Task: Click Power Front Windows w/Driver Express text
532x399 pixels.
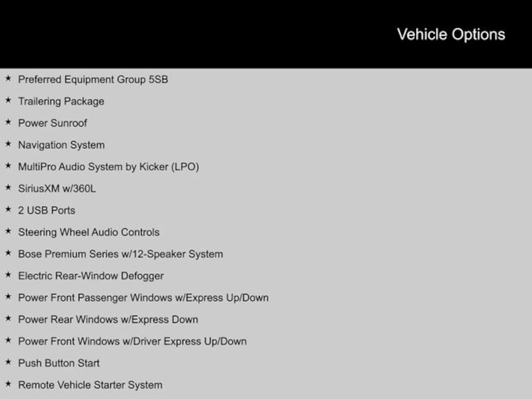Action: coord(132,341)
